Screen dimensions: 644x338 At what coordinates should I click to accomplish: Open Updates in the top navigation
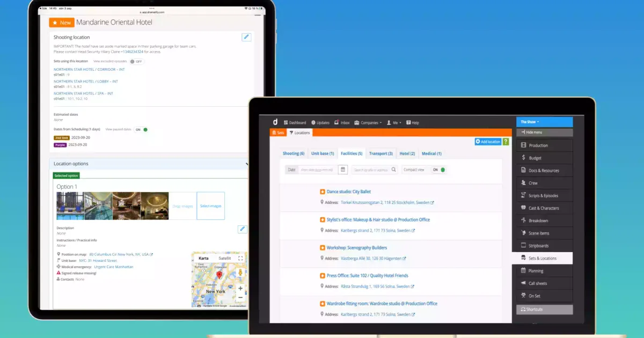click(320, 123)
